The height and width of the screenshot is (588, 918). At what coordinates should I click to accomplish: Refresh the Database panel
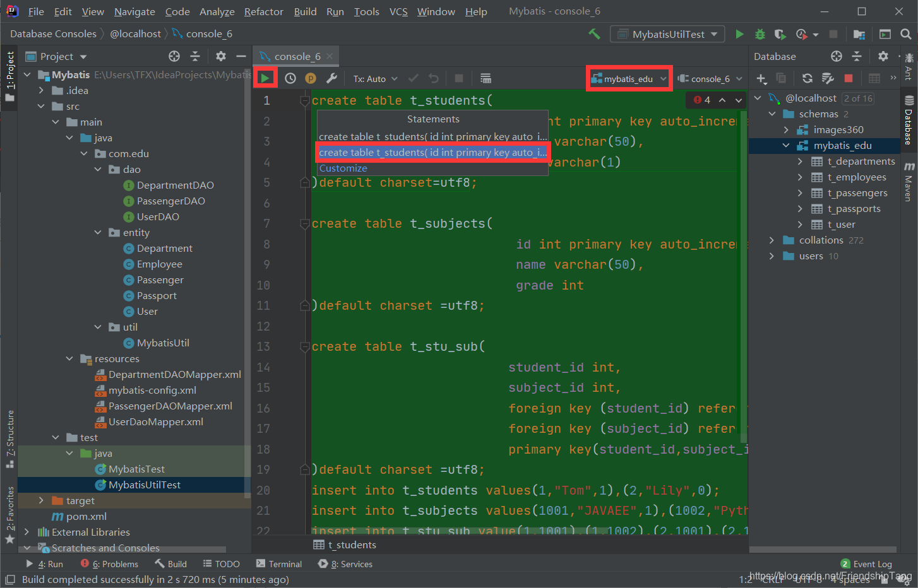click(x=807, y=78)
